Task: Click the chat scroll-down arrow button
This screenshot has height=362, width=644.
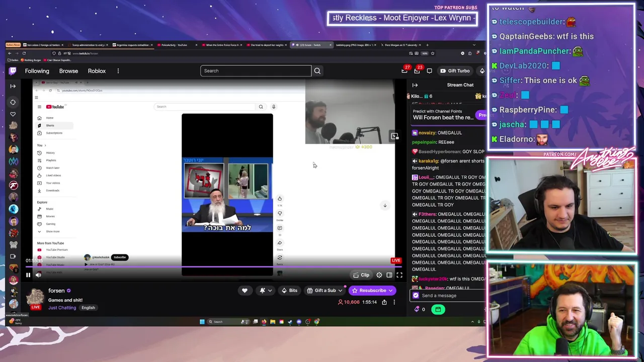Action: pyautogui.click(x=385, y=205)
